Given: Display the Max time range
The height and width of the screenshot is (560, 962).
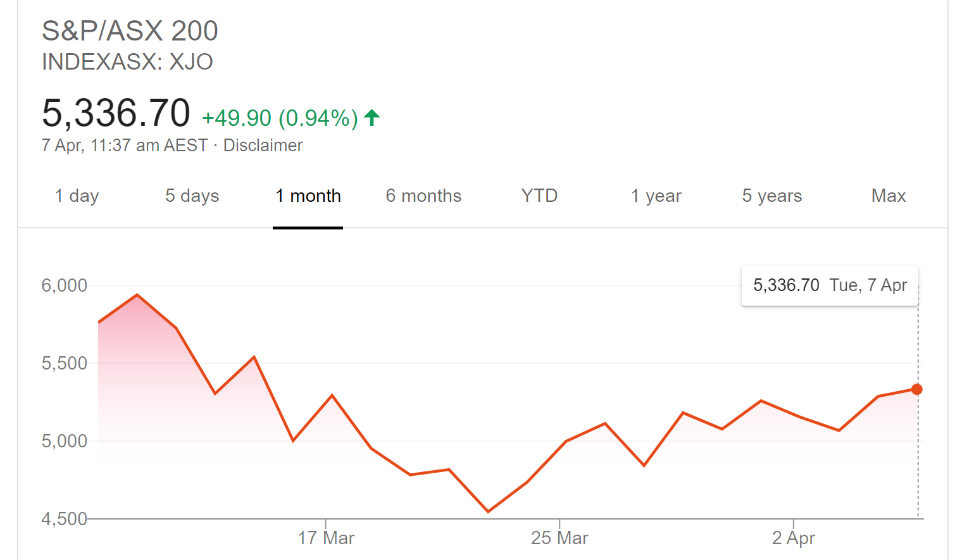Looking at the screenshot, I should tap(887, 196).
